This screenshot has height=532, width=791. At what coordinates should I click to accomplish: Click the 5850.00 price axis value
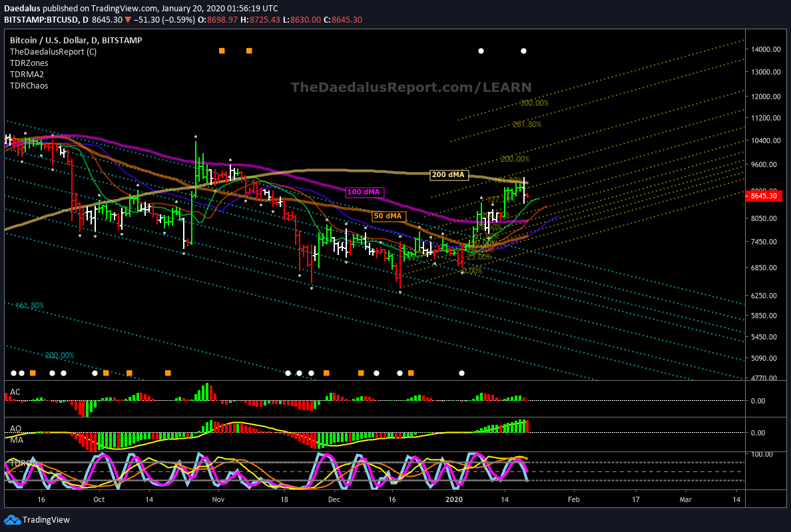[764, 316]
